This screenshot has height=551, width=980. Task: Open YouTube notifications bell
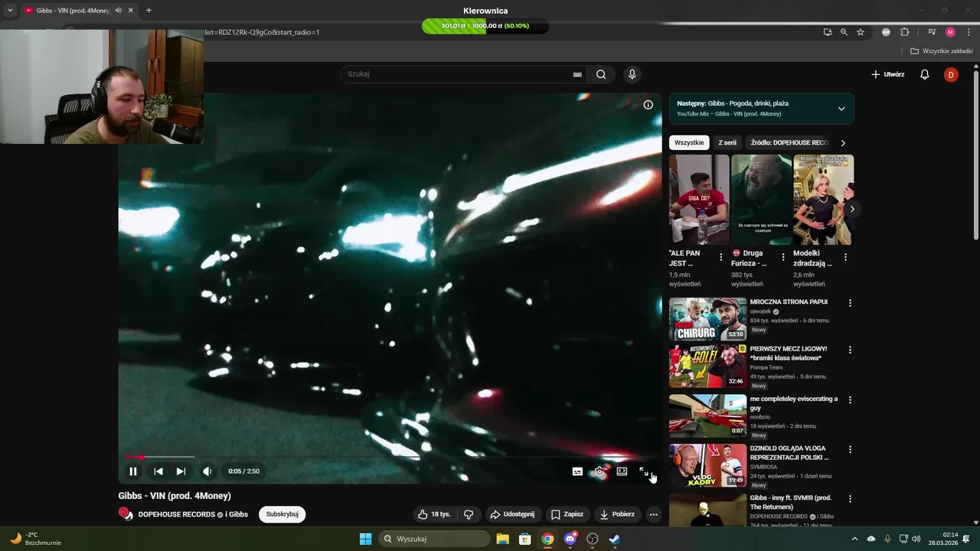coord(925,74)
